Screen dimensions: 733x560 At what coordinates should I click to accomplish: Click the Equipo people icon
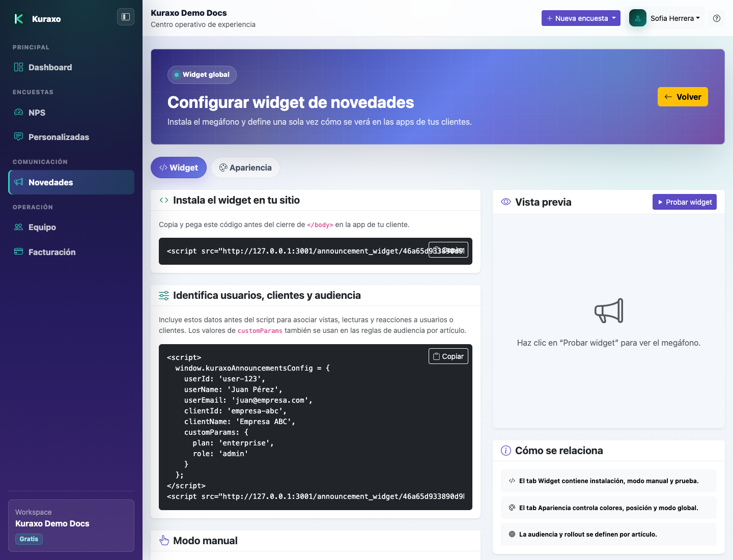pos(19,227)
